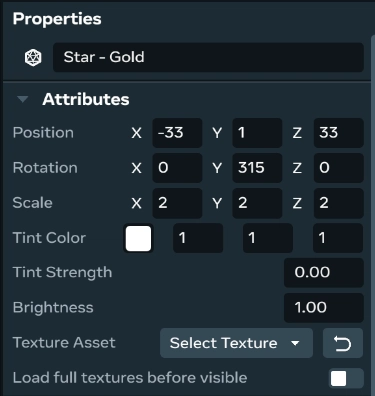Image resolution: width=375 pixels, height=396 pixels.
Task: Click the Tint Strength field showing 0.00
Action: (324, 273)
